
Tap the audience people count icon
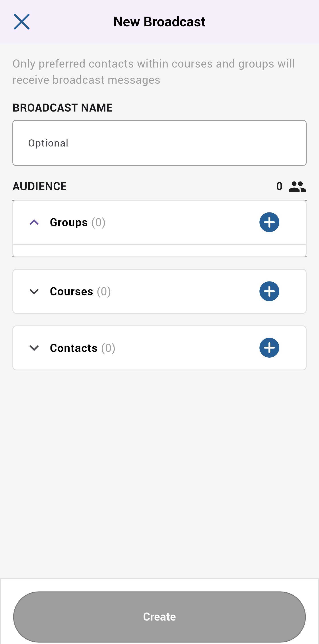297,187
